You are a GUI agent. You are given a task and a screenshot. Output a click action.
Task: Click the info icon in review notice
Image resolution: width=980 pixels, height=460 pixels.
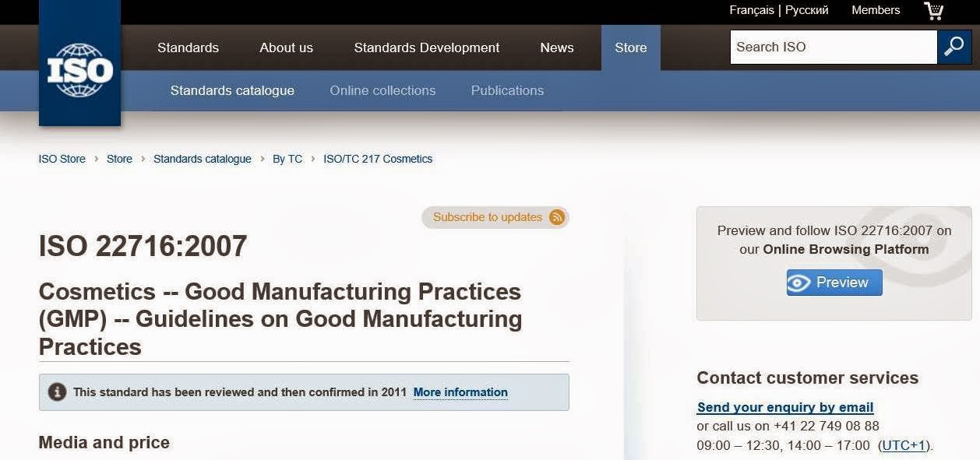pyautogui.click(x=57, y=392)
